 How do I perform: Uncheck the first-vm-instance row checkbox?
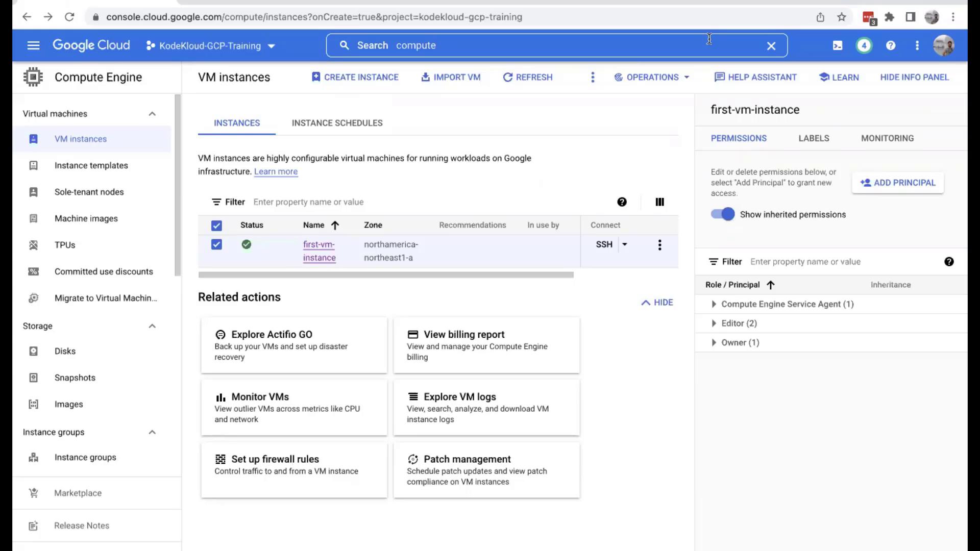click(216, 245)
